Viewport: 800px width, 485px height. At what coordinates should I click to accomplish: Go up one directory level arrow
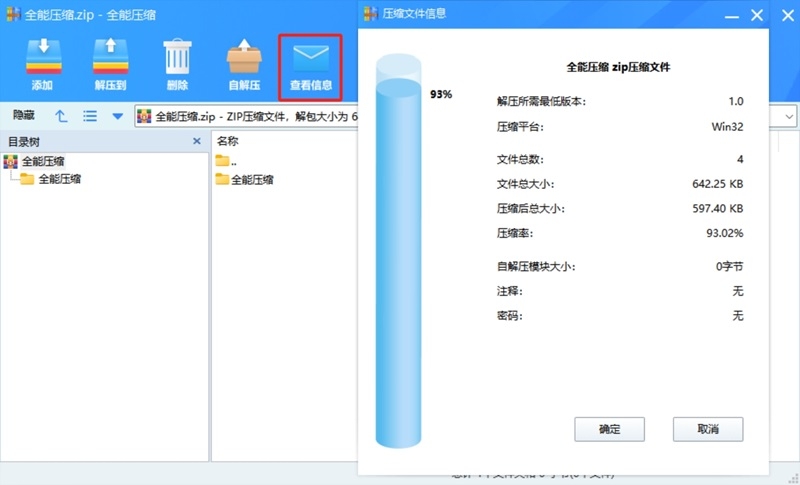click(61, 116)
